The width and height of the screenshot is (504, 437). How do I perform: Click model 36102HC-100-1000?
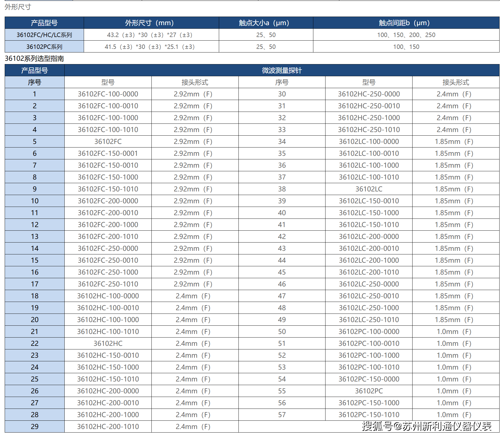pos(108,320)
